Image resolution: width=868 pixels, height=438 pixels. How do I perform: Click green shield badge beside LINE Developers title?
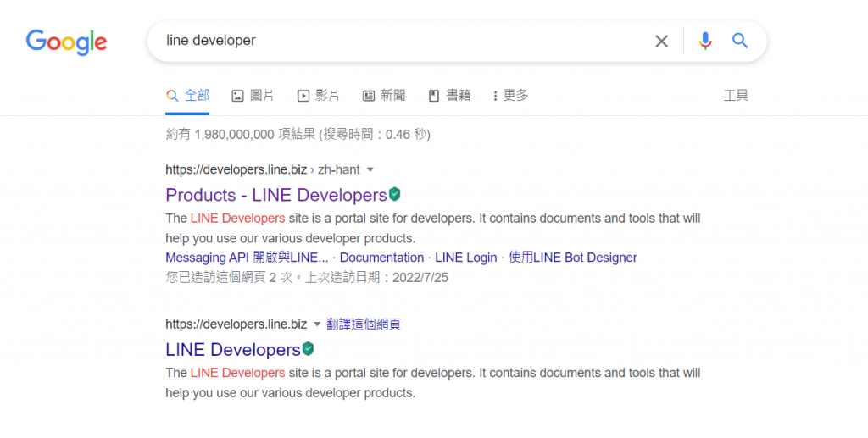click(309, 349)
